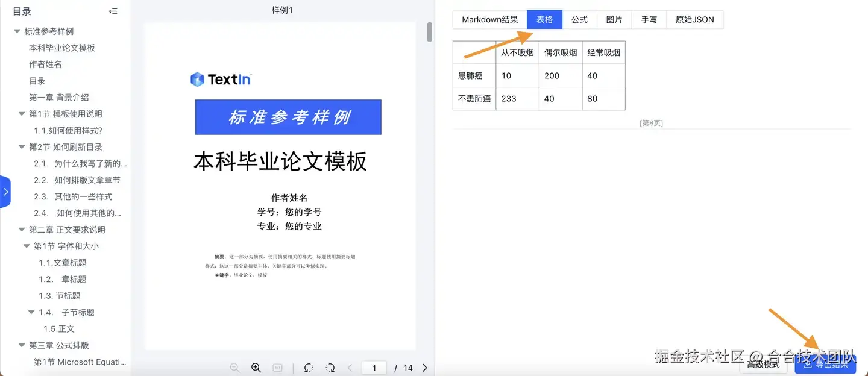Select 1.2. 章标题 outline item

pyautogui.click(x=63, y=279)
